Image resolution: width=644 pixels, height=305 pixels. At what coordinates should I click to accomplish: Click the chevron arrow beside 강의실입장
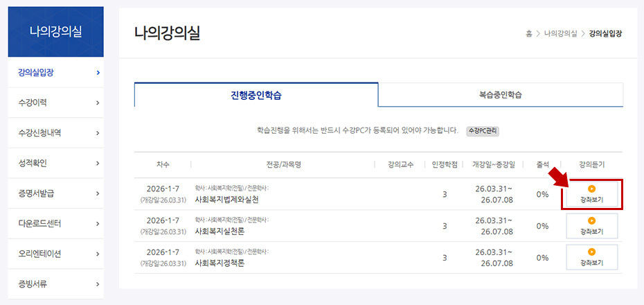point(98,72)
